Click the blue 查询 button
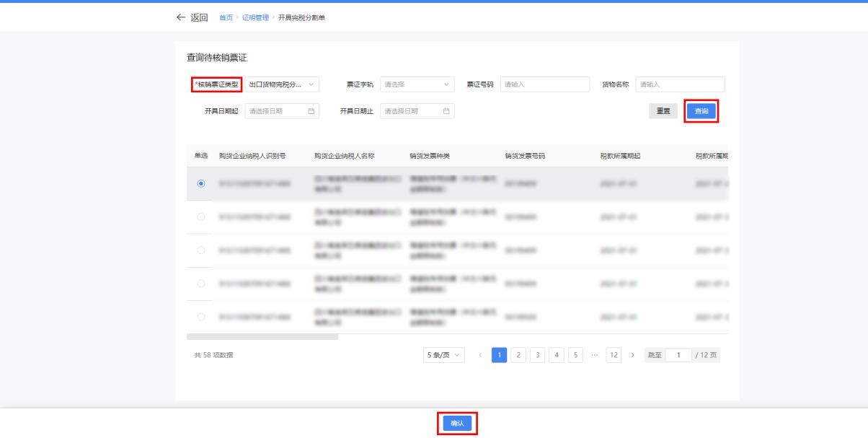The height and width of the screenshot is (438, 868). (x=701, y=111)
